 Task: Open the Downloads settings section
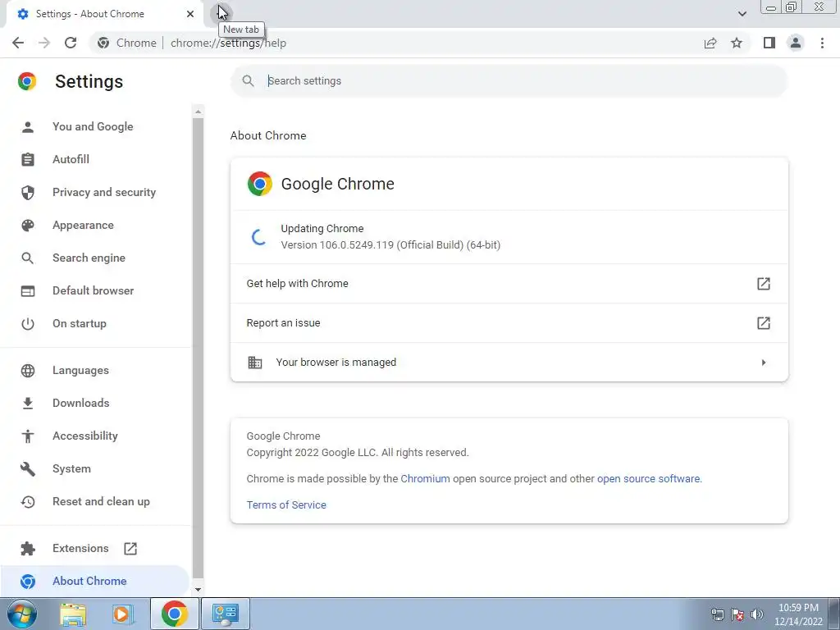tap(81, 403)
